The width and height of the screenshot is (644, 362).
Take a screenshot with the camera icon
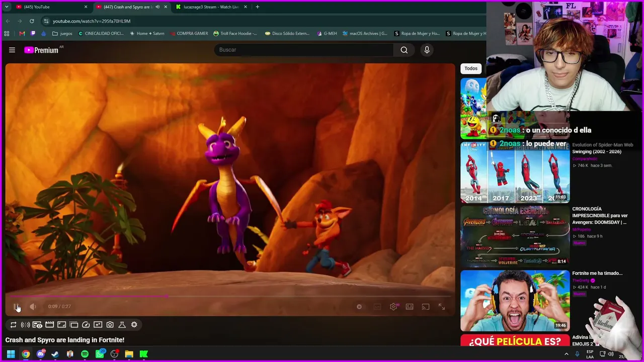tap(110, 325)
